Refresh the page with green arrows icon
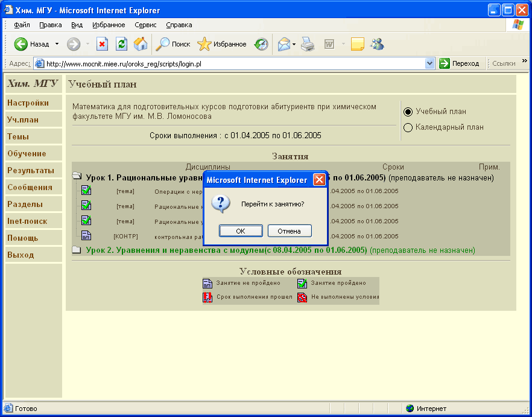The height and width of the screenshot is (417, 532). 121,44
